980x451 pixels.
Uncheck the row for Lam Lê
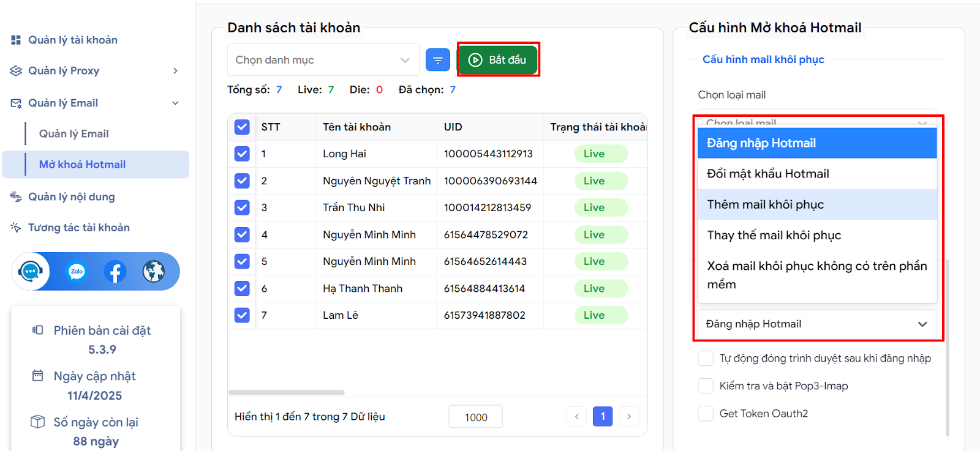click(x=242, y=315)
